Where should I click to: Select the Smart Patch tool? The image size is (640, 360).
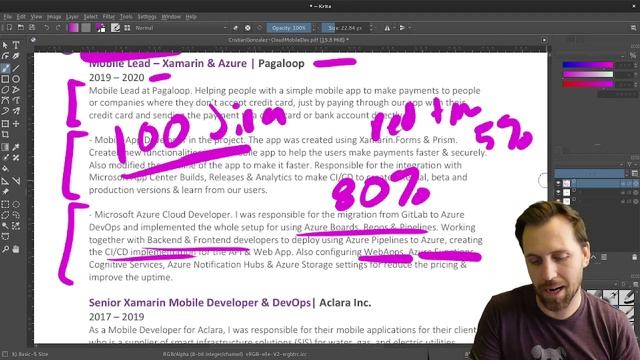coord(16,158)
